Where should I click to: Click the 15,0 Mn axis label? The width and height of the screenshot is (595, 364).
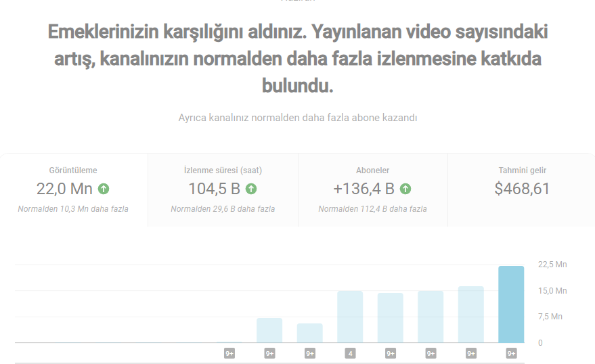point(552,291)
